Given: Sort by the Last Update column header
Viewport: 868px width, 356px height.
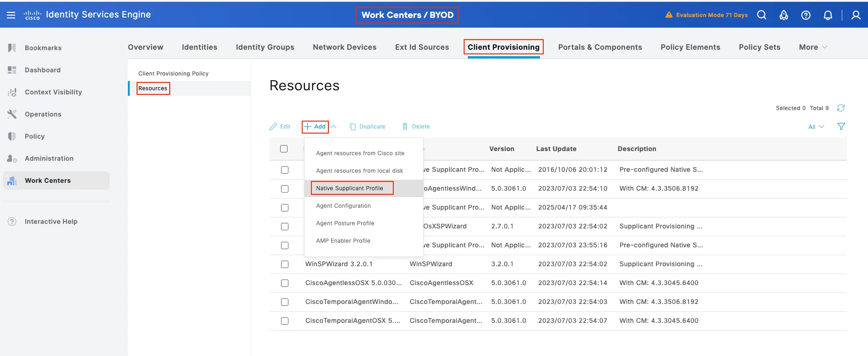Looking at the screenshot, I should pyautogui.click(x=556, y=149).
